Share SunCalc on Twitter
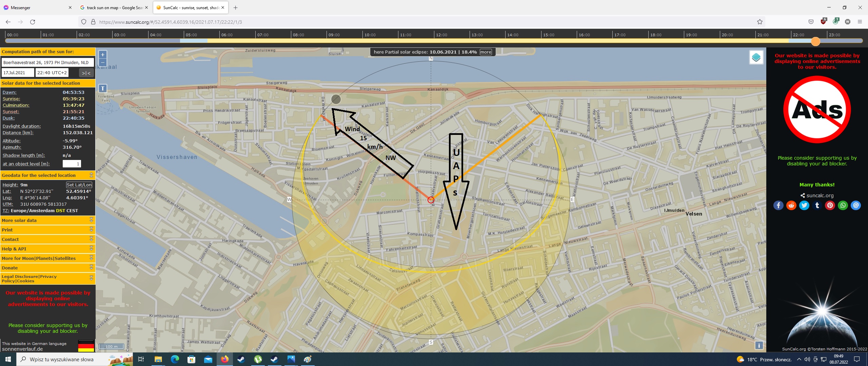The height and width of the screenshot is (366, 868). pyautogui.click(x=804, y=205)
